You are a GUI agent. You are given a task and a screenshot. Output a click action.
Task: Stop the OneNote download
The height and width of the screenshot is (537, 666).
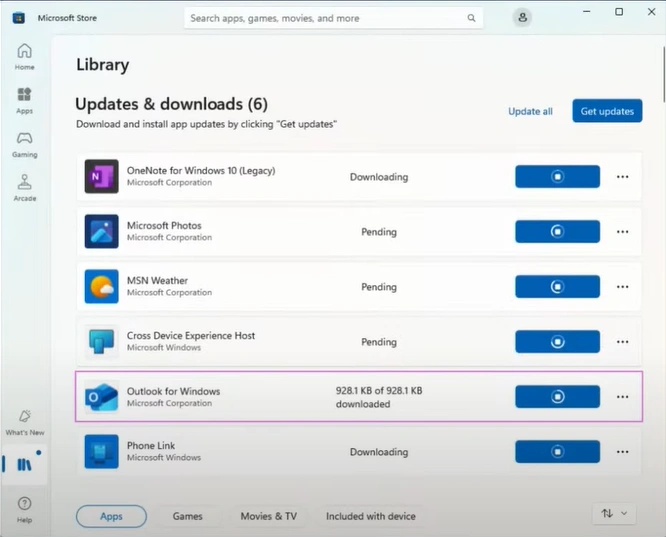point(557,176)
